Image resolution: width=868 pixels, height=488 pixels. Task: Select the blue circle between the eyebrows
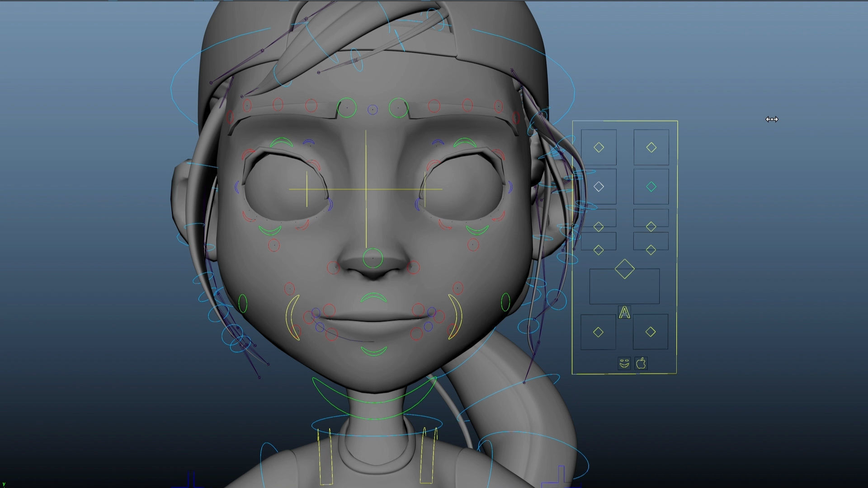coord(372,110)
